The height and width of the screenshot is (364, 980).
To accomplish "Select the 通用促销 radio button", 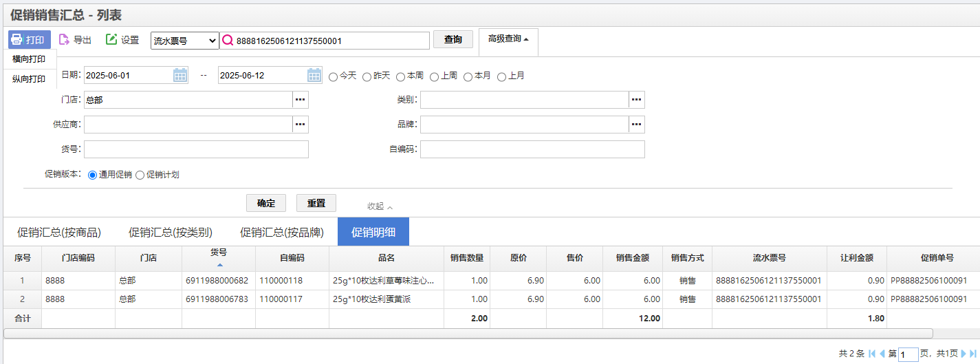I will click(93, 175).
